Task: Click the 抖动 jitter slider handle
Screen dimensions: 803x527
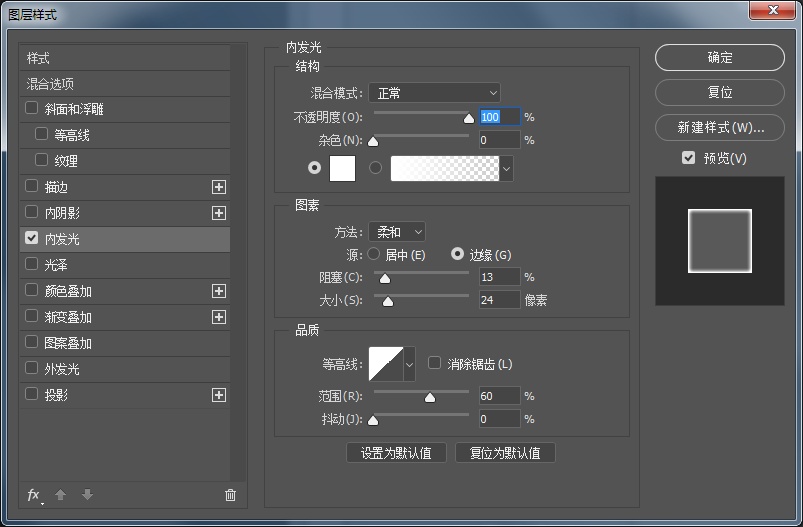Action: click(x=373, y=420)
